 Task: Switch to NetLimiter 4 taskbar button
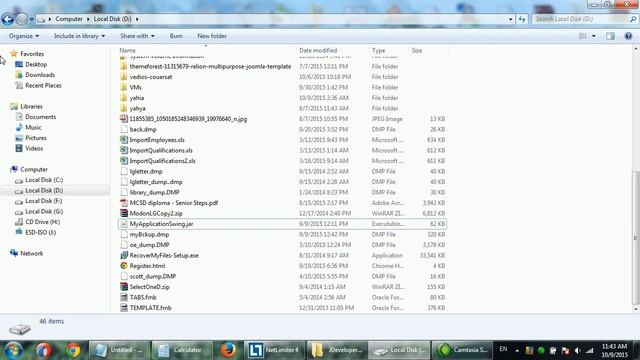[275, 350]
